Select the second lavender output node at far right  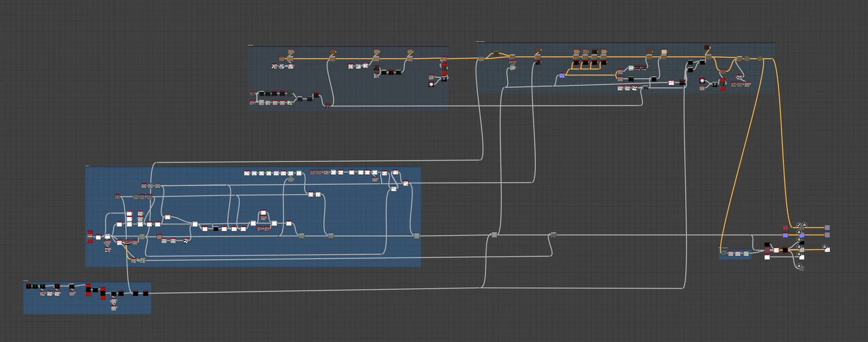[827, 235]
